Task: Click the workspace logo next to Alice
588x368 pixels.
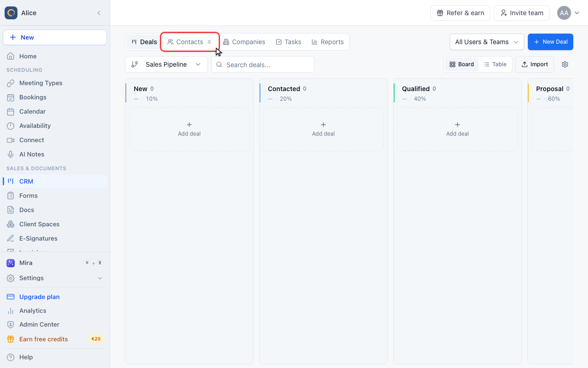Action: point(11,13)
